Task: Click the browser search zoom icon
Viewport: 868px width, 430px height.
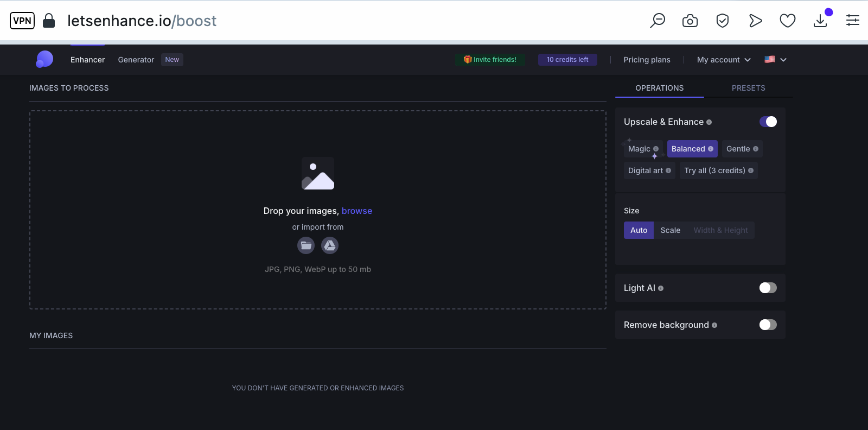Action: tap(658, 21)
